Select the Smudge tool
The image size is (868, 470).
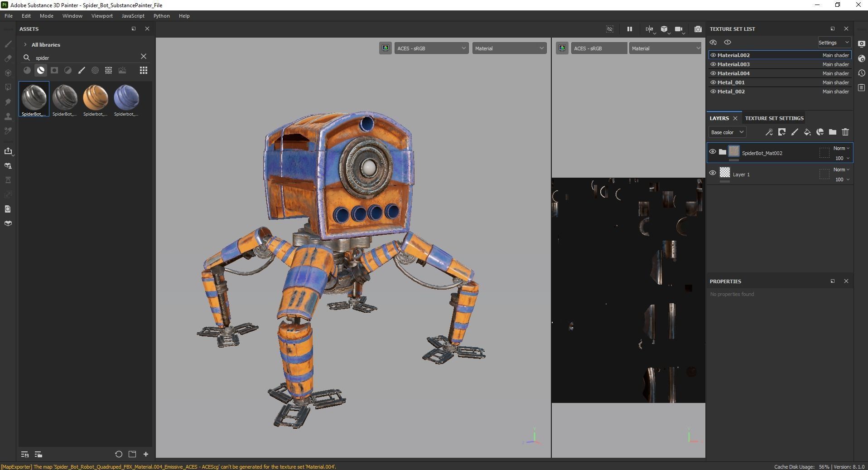pyautogui.click(x=8, y=102)
